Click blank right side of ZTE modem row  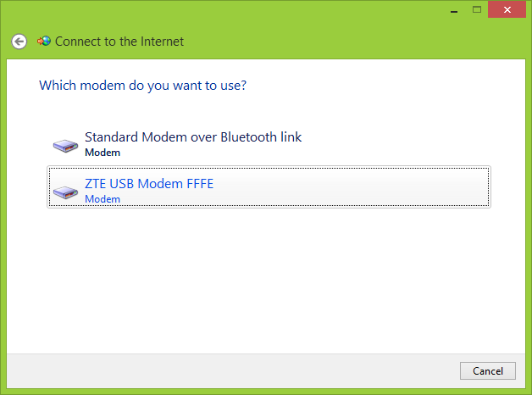(x=381, y=187)
